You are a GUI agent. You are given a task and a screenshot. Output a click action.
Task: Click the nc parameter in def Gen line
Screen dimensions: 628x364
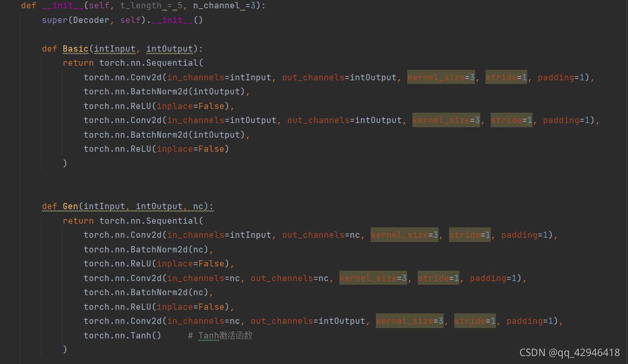[x=198, y=206]
